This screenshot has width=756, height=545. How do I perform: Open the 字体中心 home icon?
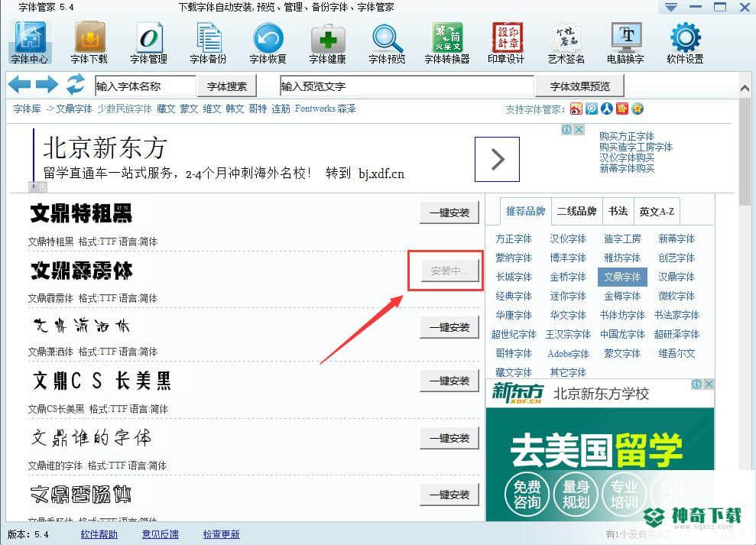tap(29, 43)
